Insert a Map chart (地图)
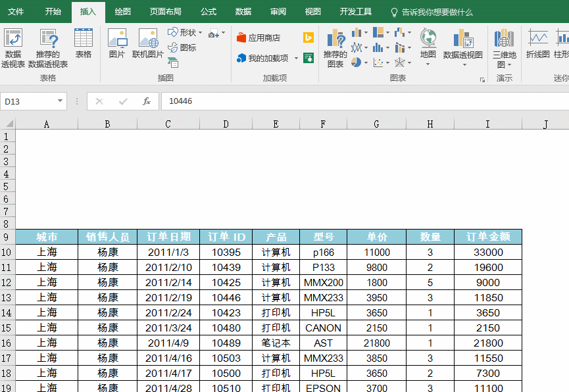The image size is (569, 392). tap(428, 43)
